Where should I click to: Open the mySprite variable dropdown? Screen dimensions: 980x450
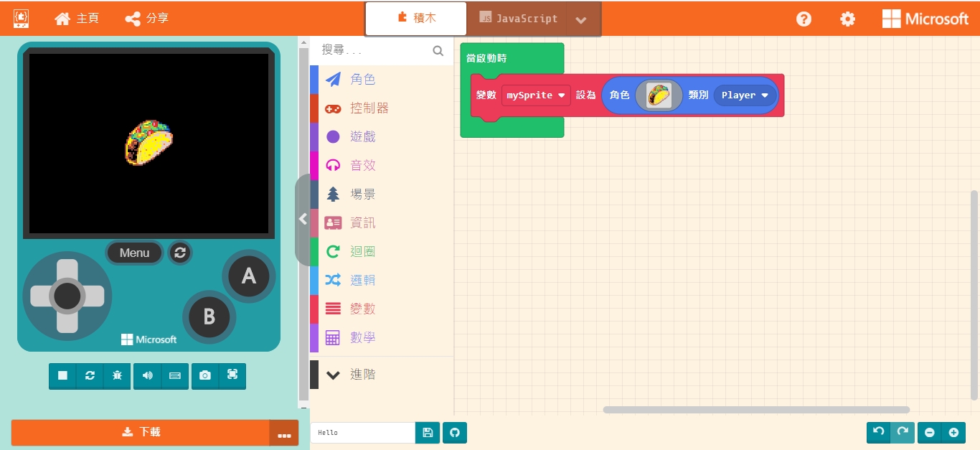[536, 95]
